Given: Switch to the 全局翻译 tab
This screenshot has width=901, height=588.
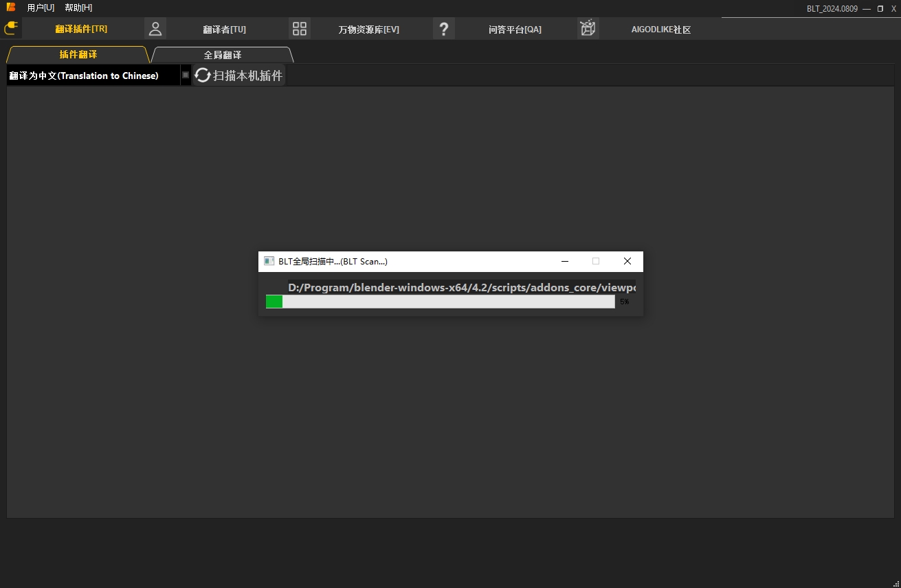Looking at the screenshot, I should coord(223,54).
